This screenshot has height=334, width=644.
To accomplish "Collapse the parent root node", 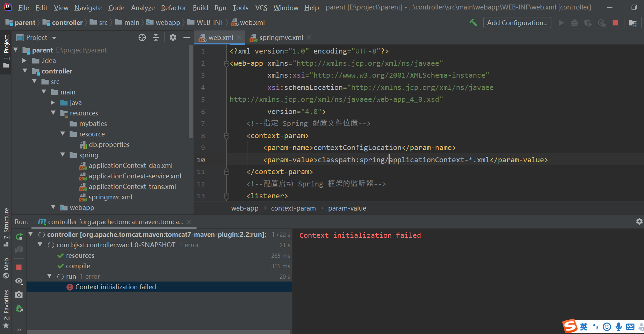I will [15, 50].
